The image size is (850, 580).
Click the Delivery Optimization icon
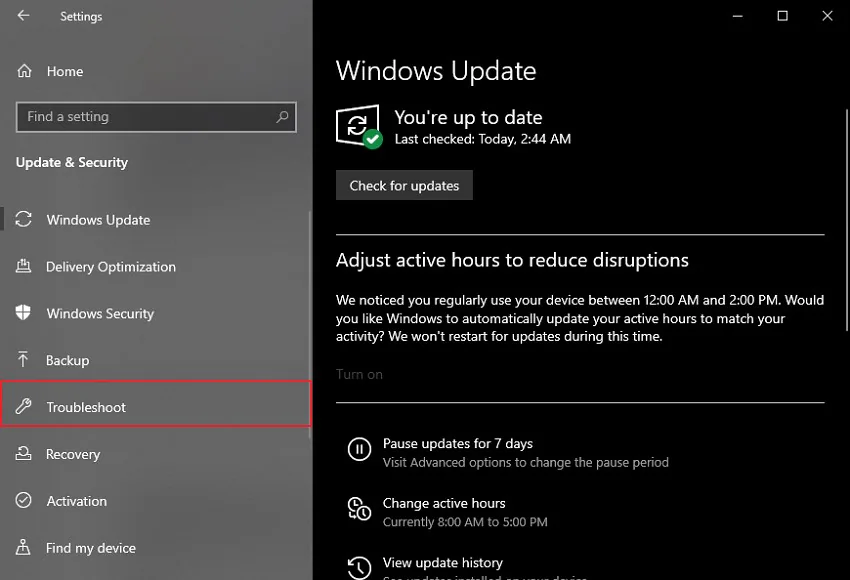click(23, 266)
